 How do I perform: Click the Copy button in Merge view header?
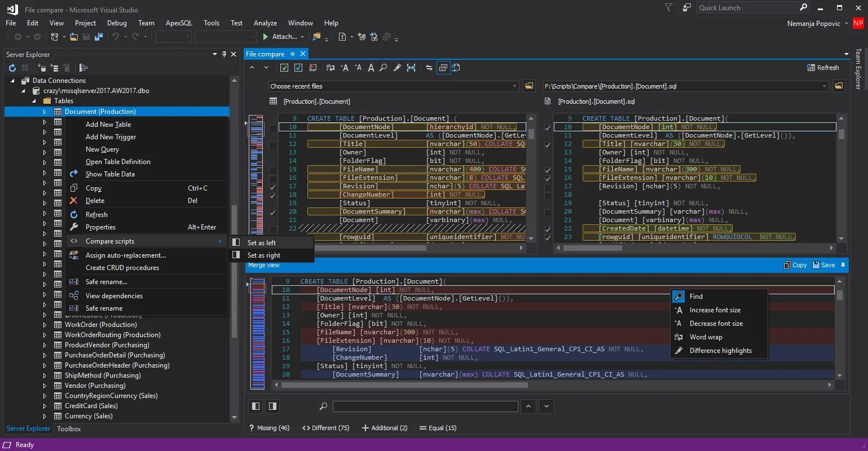[795, 265]
